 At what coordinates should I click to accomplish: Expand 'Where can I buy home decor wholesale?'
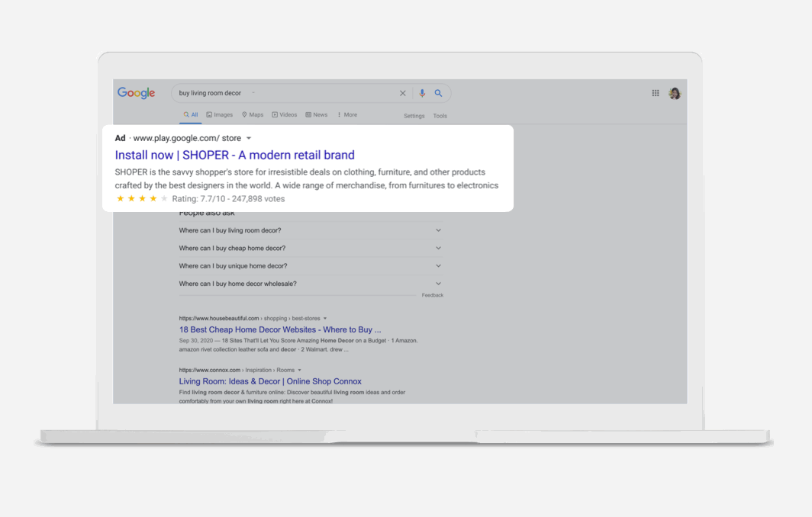[x=310, y=284]
